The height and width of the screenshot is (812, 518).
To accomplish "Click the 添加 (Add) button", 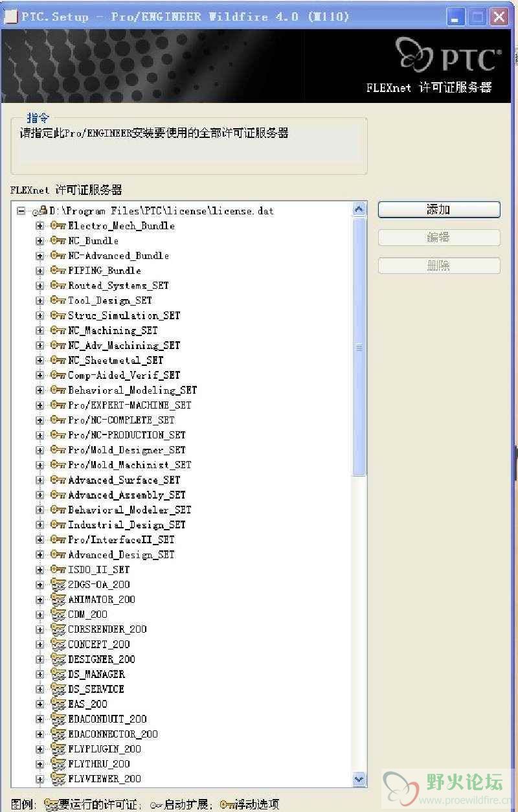I will point(439,209).
